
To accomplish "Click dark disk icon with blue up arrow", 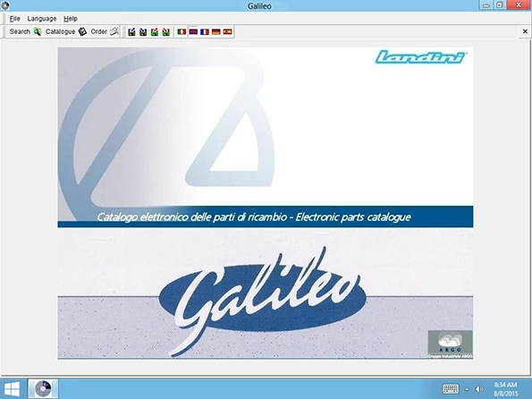I will [x=131, y=32].
